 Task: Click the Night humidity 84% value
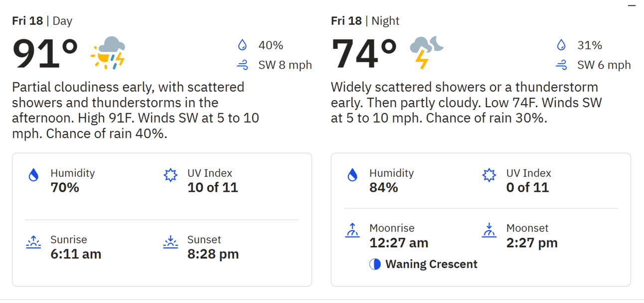384,187
